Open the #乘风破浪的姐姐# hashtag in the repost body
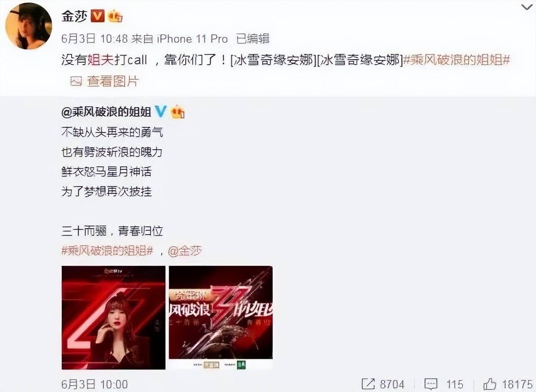This screenshot has height=392, width=536. click(107, 251)
